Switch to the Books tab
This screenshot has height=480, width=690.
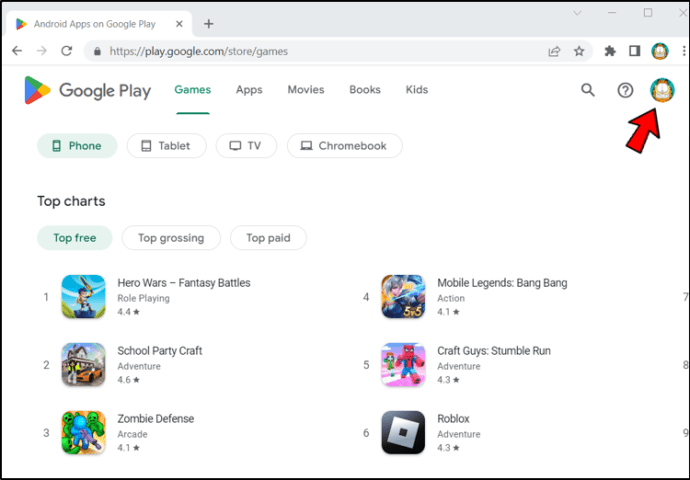point(365,90)
